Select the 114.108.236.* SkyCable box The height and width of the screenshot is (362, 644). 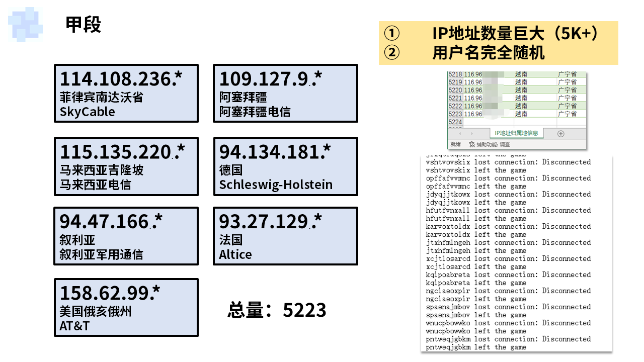126,94
